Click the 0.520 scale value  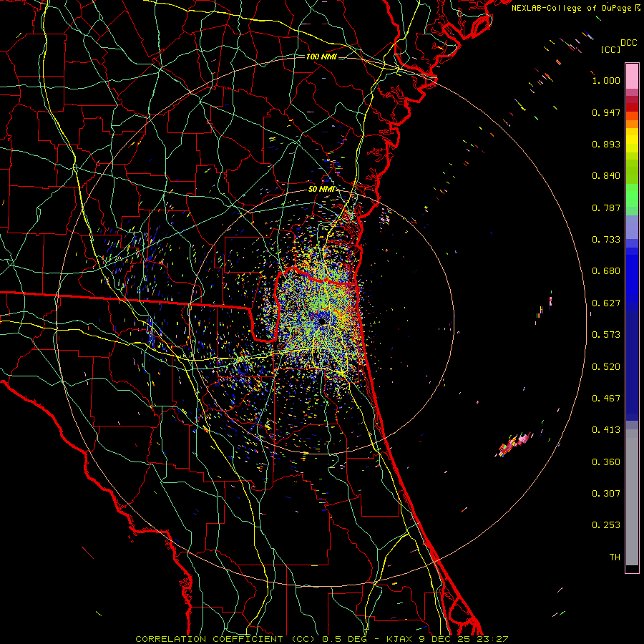coord(606,367)
